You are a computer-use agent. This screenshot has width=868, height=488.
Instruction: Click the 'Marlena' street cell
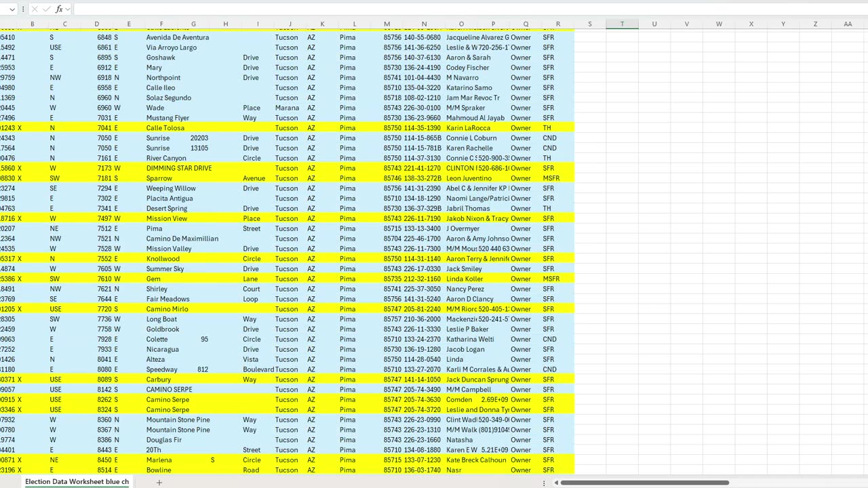pyautogui.click(x=159, y=460)
